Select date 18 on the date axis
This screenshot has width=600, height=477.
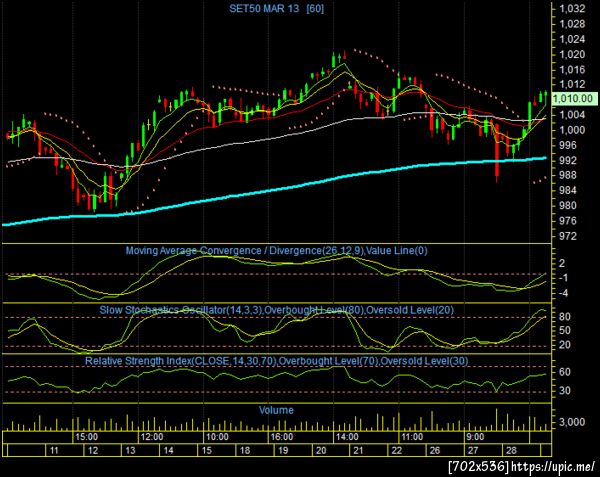245,450
